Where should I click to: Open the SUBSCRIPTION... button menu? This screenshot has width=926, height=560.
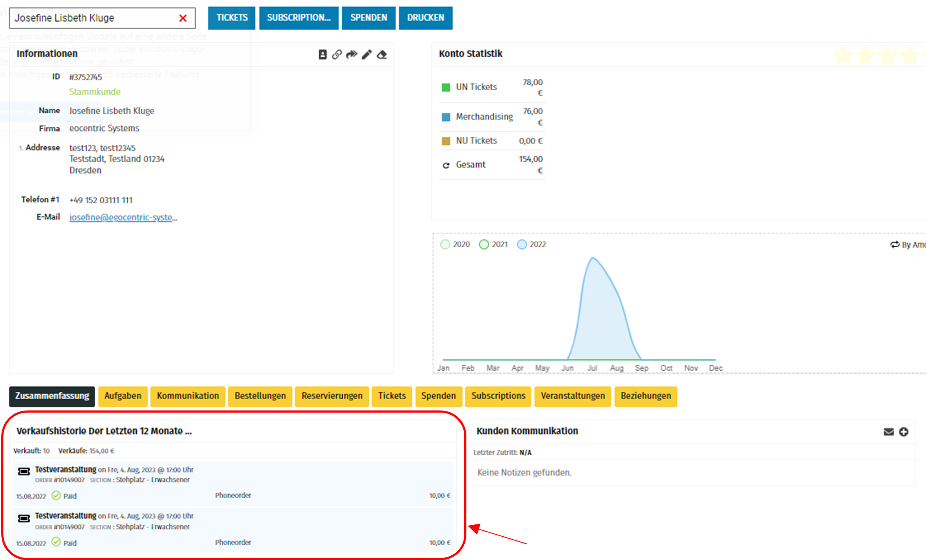(x=299, y=18)
